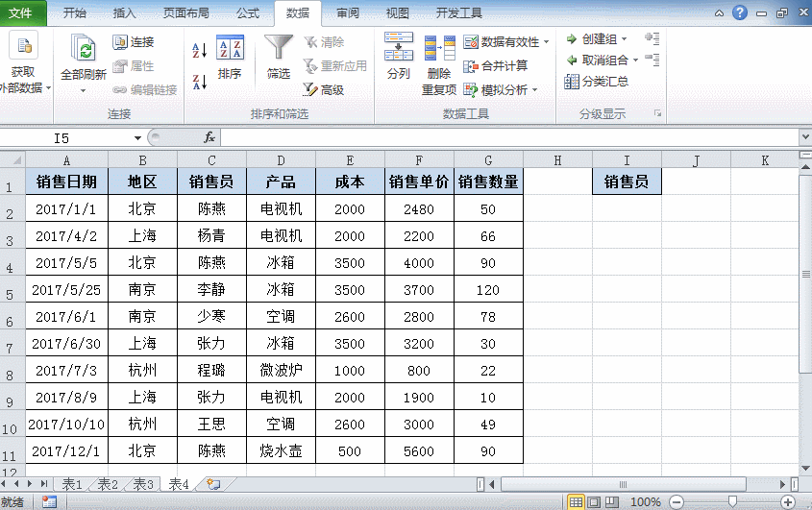Click the Advanced filter button
Viewport: 812px width, 510px height.
coord(324,89)
